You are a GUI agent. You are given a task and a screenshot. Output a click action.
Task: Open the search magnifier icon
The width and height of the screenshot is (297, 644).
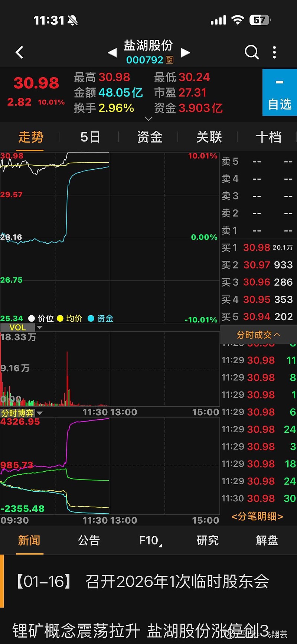point(252,52)
